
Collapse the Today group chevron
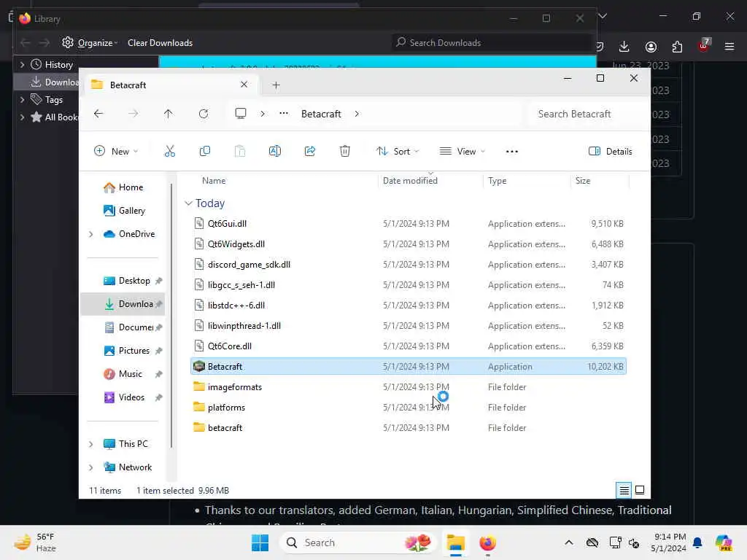[189, 203]
